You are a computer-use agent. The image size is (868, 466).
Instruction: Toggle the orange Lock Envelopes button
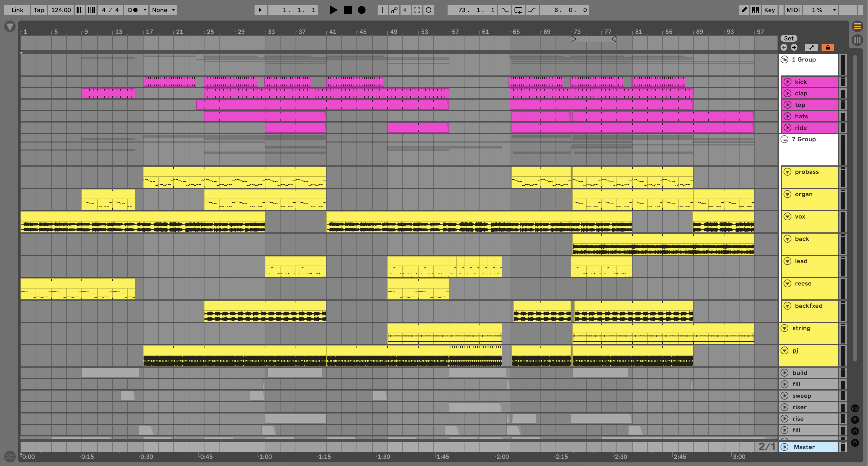pyautogui.click(x=828, y=48)
